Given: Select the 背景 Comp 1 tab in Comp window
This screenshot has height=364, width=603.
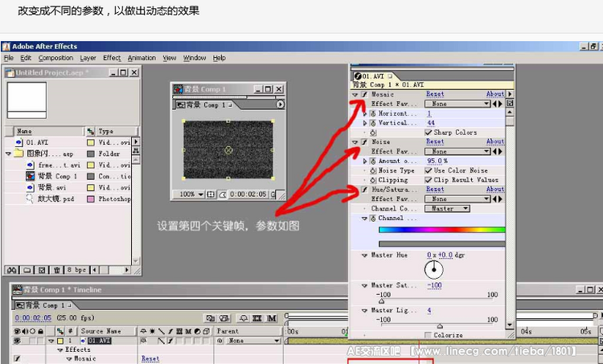Looking at the screenshot, I should pyautogui.click(x=204, y=105).
